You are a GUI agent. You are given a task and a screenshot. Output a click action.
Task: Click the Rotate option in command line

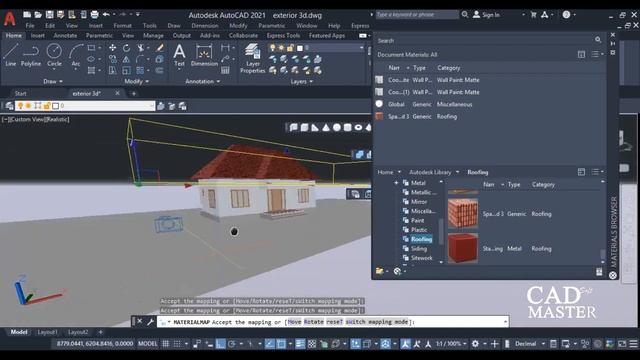click(x=313, y=322)
